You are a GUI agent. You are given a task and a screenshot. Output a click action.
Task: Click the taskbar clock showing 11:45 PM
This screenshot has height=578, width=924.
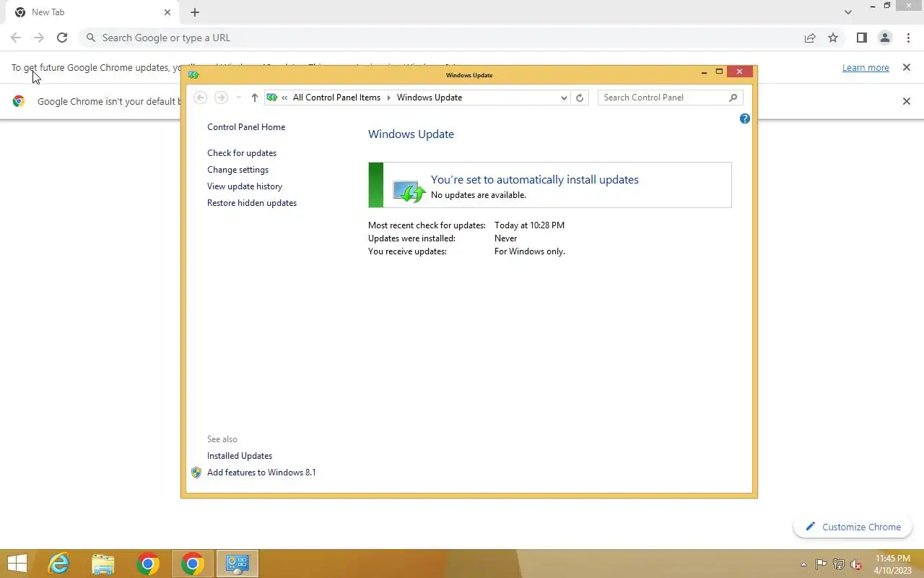893,564
